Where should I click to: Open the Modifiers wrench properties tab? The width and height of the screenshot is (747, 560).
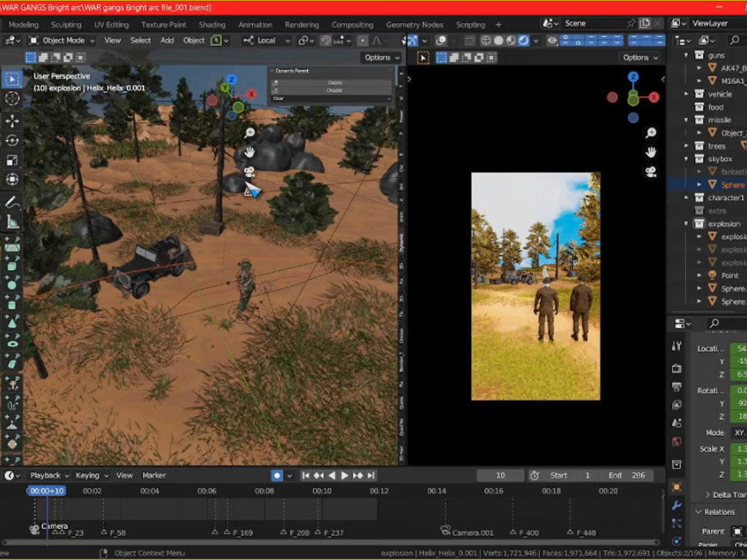677,505
